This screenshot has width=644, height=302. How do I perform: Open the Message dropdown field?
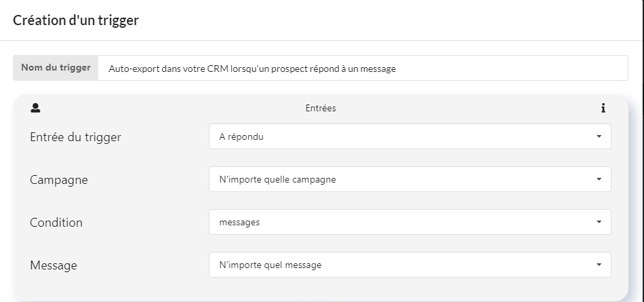[x=410, y=265]
